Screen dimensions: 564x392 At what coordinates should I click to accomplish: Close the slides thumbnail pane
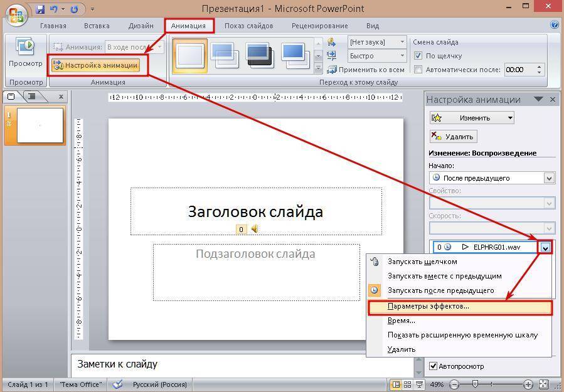[x=61, y=97]
